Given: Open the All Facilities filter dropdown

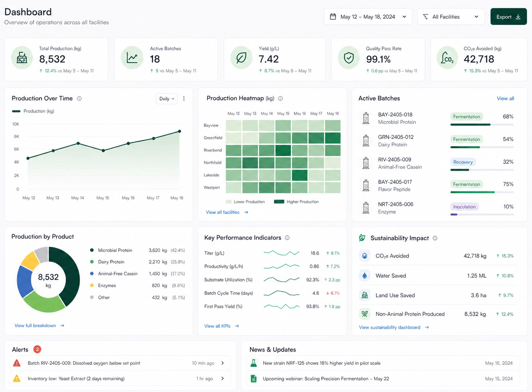Looking at the screenshot, I should [x=451, y=17].
